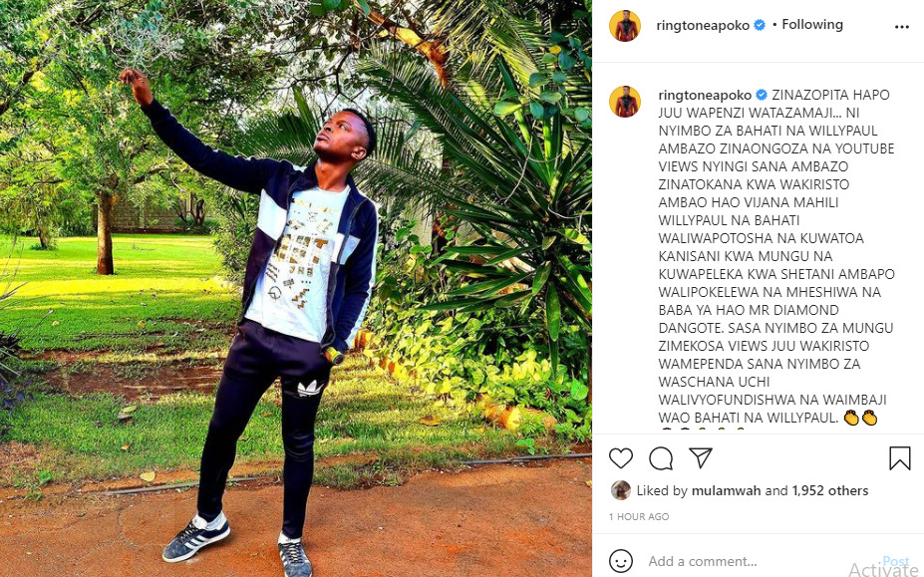
Task: Share post with the paper plane icon
Action: (x=701, y=458)
